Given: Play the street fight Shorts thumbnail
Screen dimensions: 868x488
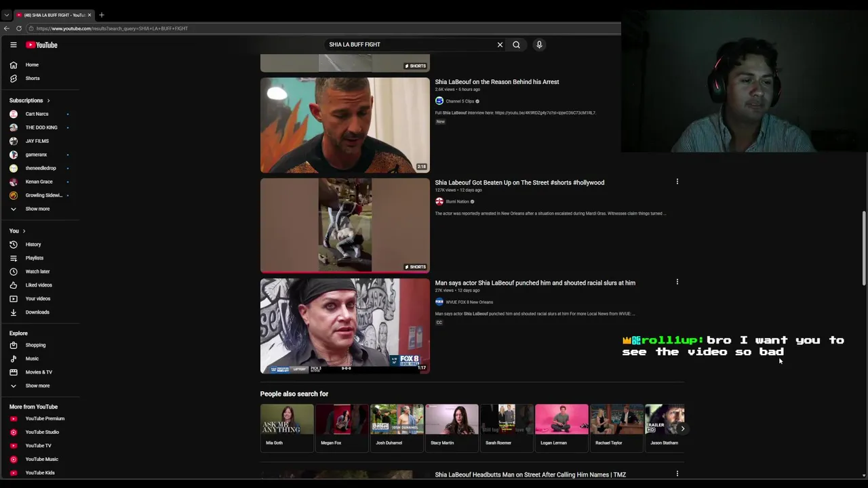Looking at the screenshot, I should [x=344, y=225].
